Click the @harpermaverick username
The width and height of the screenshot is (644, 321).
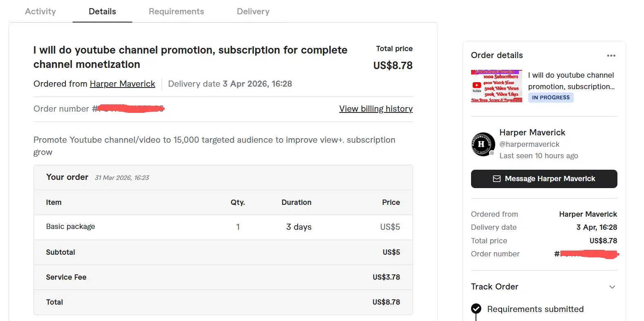[x=529, y=144]
